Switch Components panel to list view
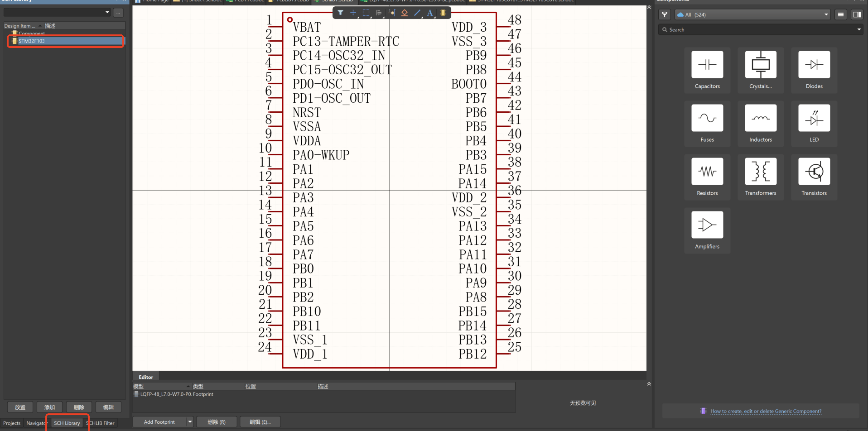Image resolution: width=868 pixels, height=431 pixels. coord(840,14)
